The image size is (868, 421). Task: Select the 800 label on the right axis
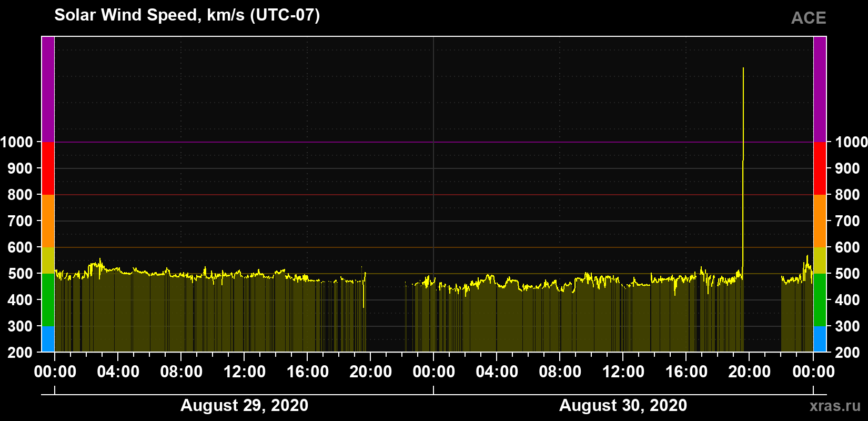[x=848, y=195]
